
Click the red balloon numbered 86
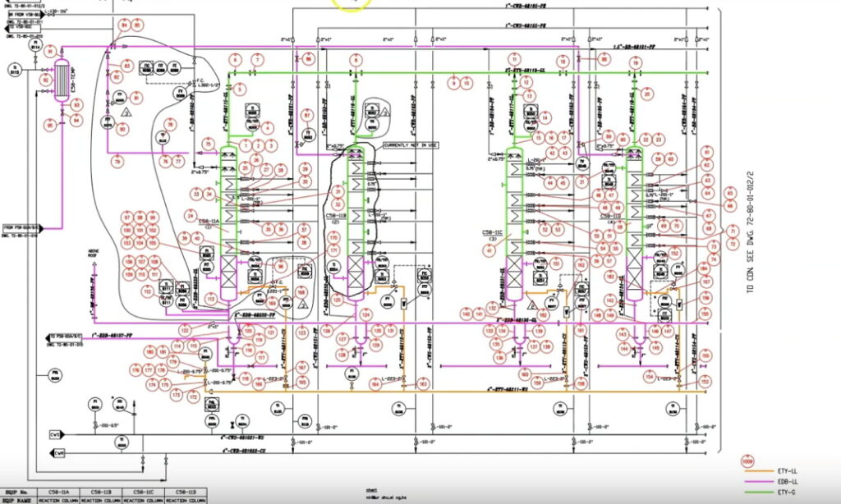(x=310, y=59)
